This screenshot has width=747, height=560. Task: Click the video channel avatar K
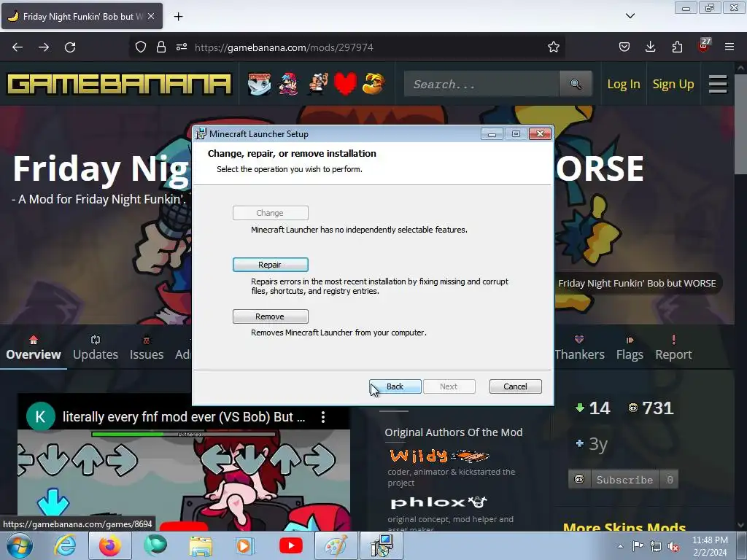click(41, 416)
